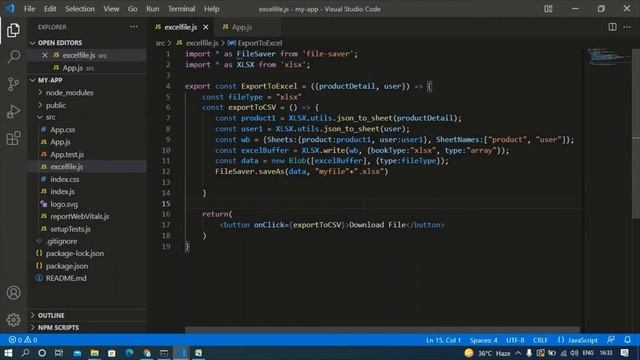Open index.js in the file tree
This screenshot has height=360, width=640.
[x=62, y=191]
